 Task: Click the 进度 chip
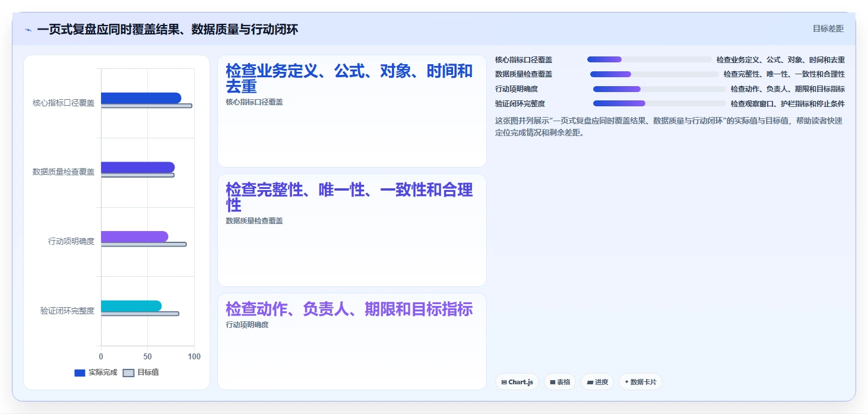point(597,382)
